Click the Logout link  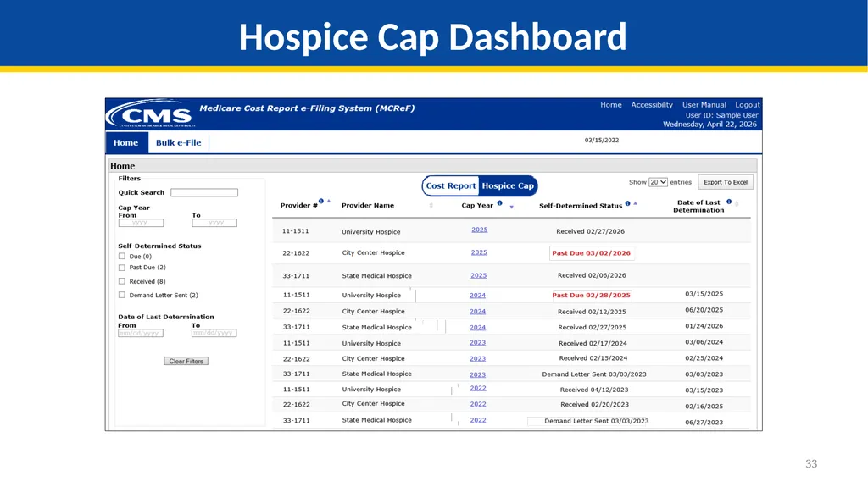coord(748,104)
